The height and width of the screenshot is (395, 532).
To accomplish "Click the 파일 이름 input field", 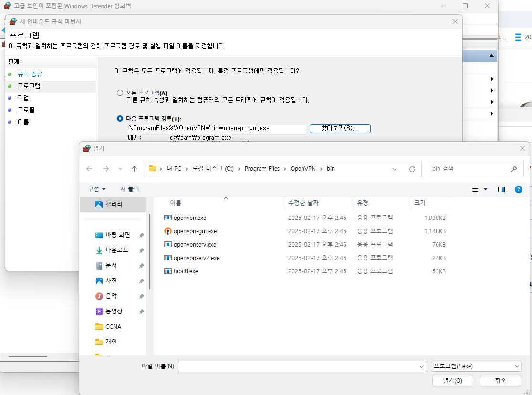I will pyautogui.click(x=299, y=366).
